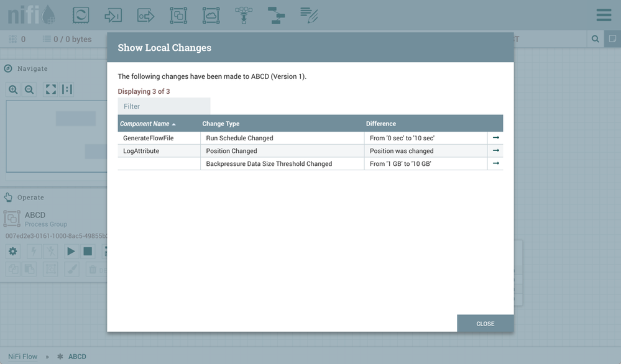Click inside the Filter field
The width and height of the screenshot is (621, 364).
tap(163, 106)
